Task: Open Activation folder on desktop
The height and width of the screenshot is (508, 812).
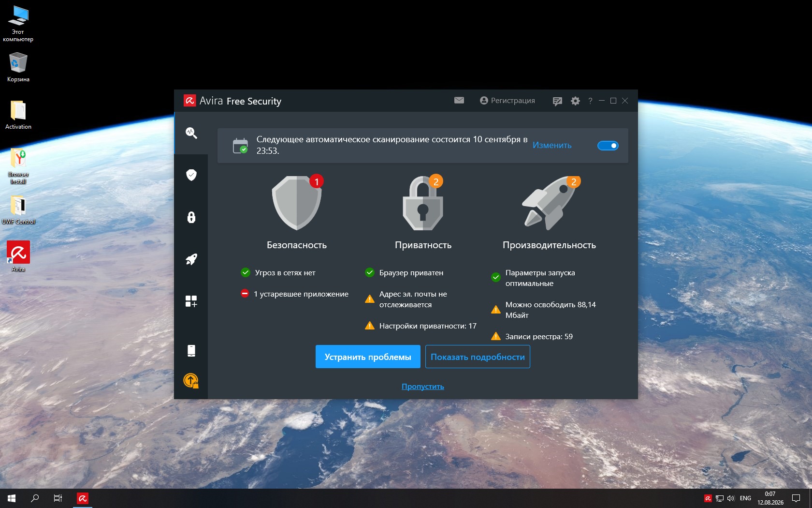Action: tap(18, 115)
